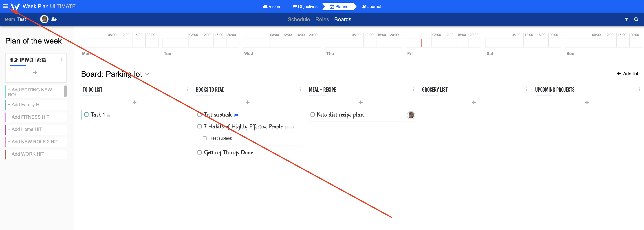The height and width of the screenshot is (230, 644).
Task: Open To Do List options menu
Action: [x=187, y=89]
